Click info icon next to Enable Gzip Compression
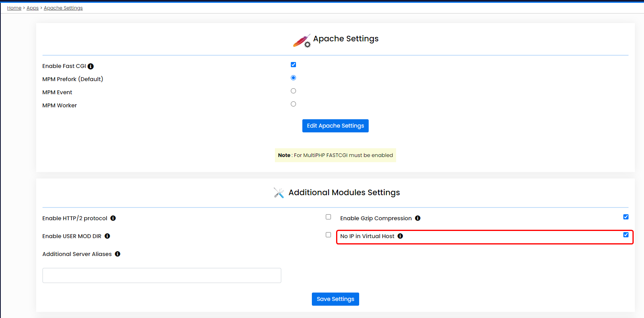The height and width of the screenshot is (318, 644). [x=418, y=218]
